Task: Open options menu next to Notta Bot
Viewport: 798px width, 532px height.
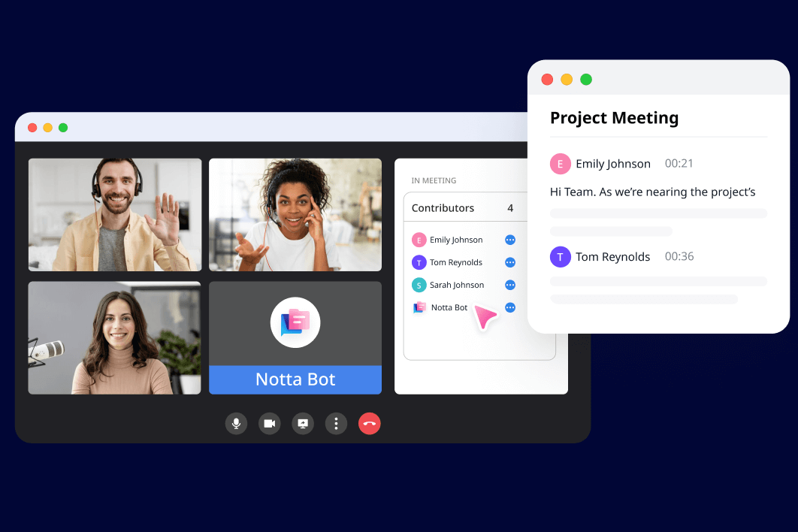Action: pos(510,307)
